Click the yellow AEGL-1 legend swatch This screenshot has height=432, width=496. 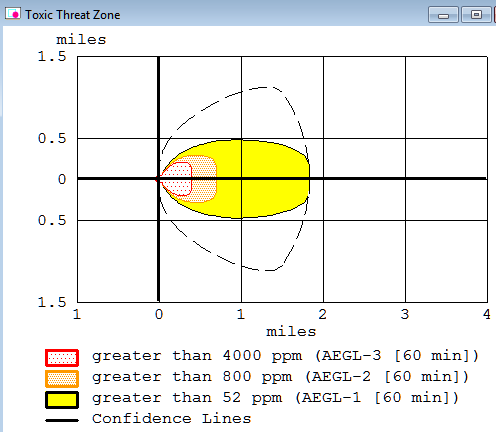[62, 400]
